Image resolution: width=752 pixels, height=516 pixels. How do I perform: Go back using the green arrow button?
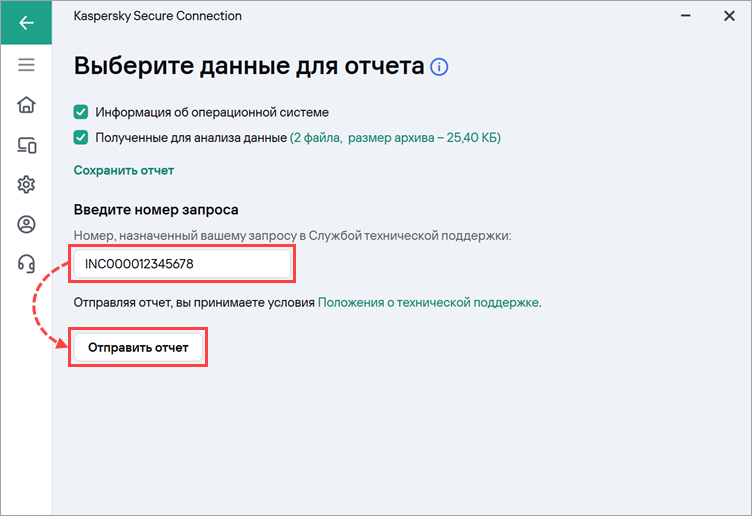(26, 23)
